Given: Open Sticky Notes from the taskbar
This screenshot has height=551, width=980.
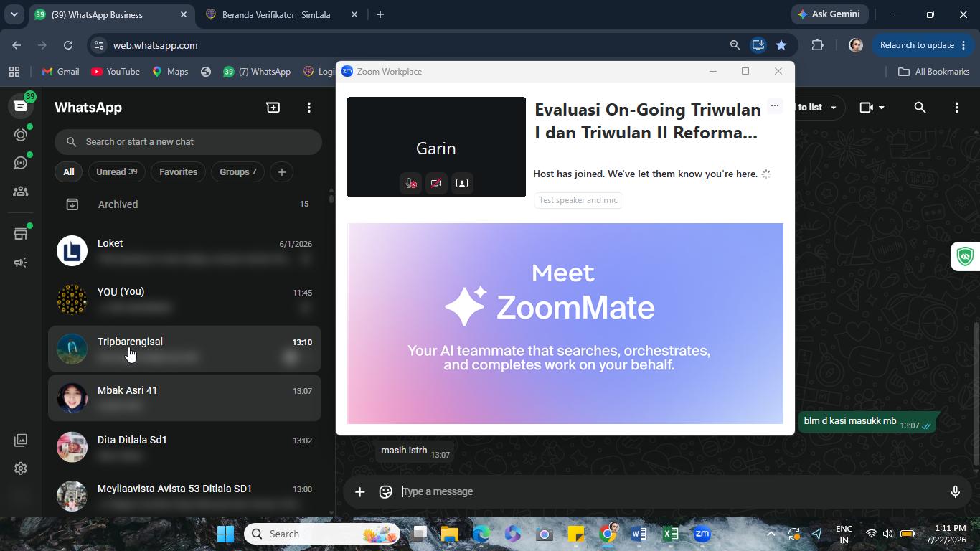Looking at the screenshot, I should pos(576,534).
